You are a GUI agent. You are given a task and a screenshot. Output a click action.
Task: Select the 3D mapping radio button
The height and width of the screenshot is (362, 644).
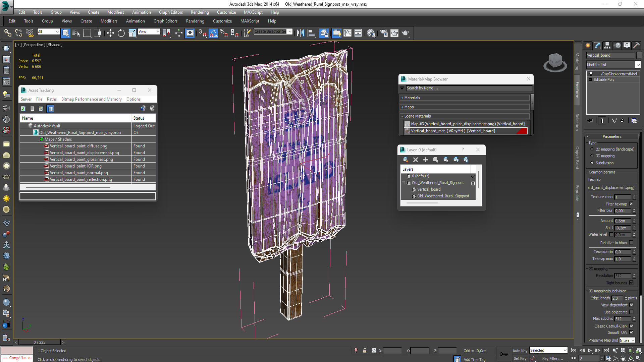592,156
